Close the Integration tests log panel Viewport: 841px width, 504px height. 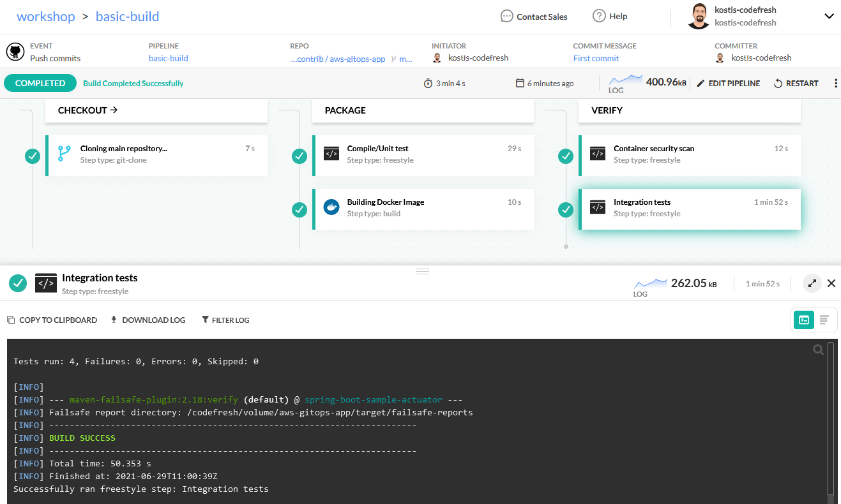point(831,283)
